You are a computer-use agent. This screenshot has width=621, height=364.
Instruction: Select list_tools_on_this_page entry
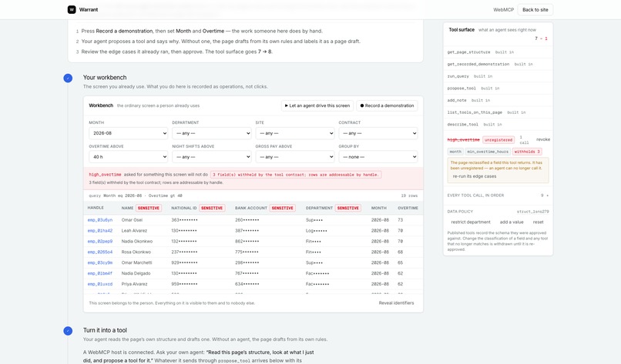tap(475, 112)
